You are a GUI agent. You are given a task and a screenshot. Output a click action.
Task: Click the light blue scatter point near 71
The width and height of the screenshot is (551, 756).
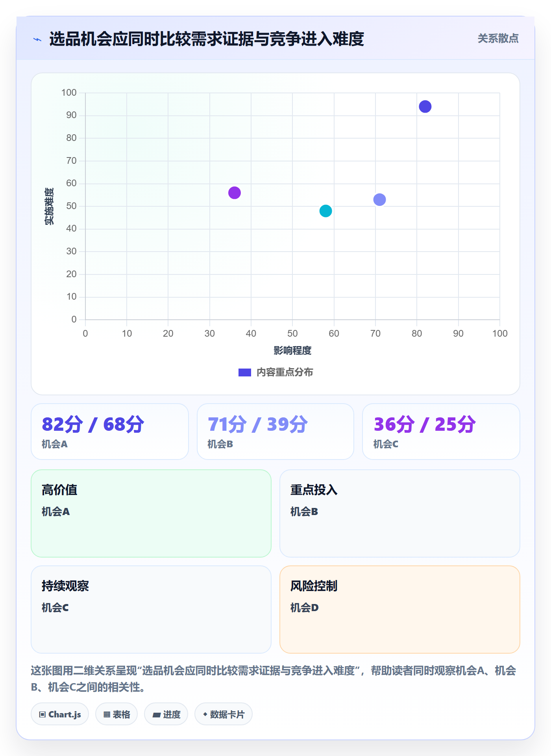[379, 200]
